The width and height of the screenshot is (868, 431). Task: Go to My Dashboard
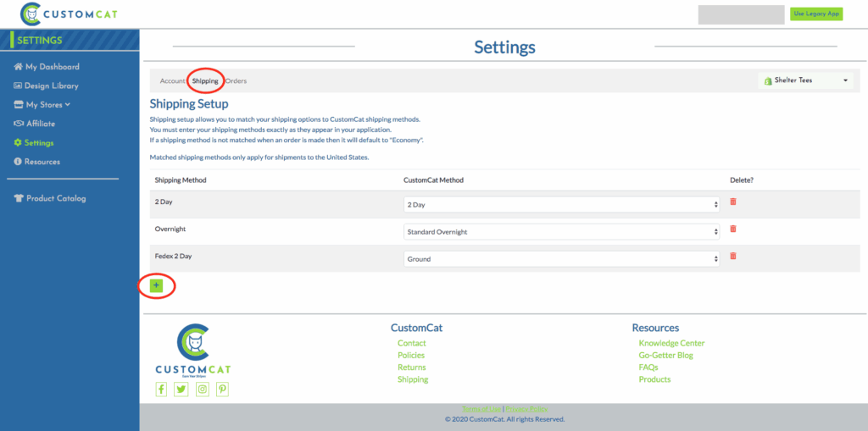pos(52,67)
